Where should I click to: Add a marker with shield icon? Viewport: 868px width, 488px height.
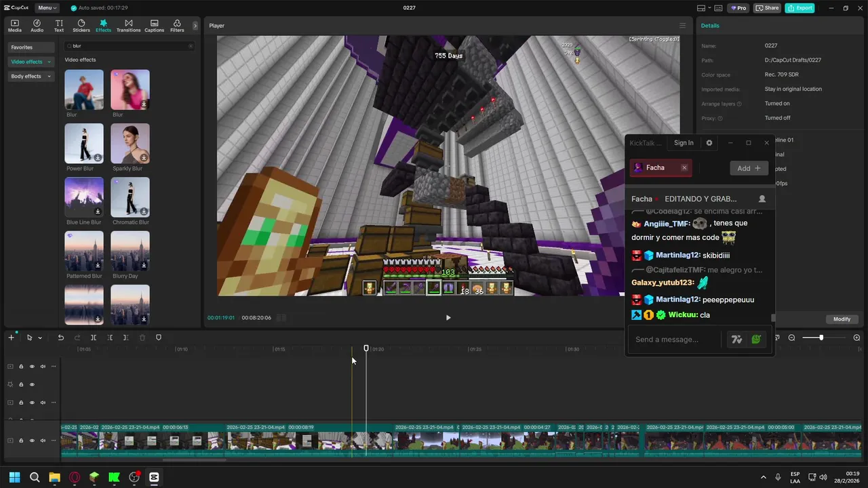pyautogui.click(x=159, y=338)
